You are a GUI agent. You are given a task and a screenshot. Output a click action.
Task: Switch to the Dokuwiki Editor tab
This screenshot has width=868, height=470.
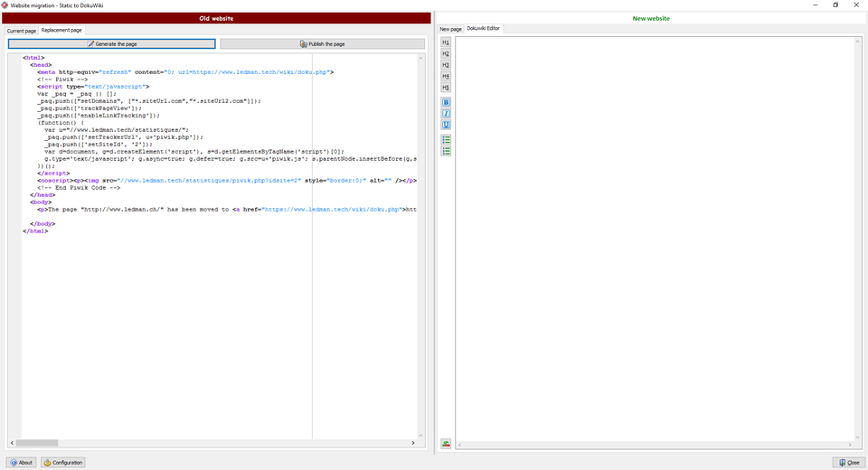(x=483, y=28)
